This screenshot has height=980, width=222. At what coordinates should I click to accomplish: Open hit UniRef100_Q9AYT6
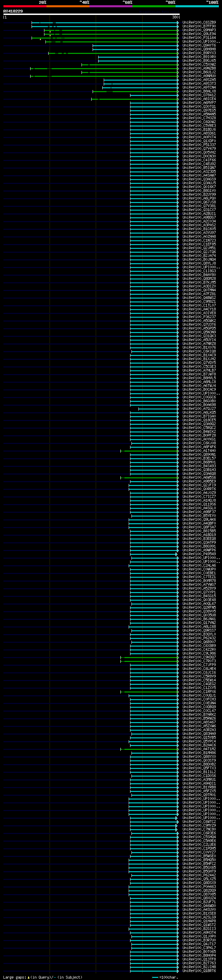tap(199, 45)
